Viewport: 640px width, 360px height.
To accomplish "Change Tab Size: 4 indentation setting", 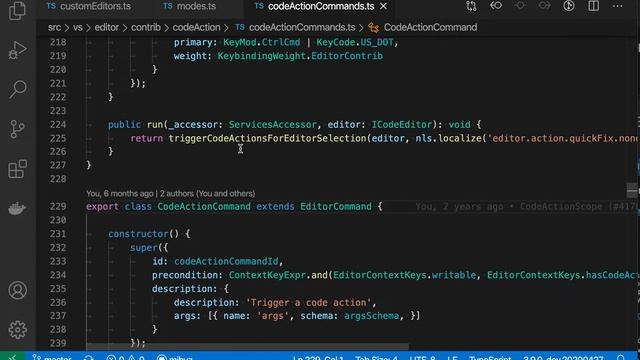I will (376, 358).
